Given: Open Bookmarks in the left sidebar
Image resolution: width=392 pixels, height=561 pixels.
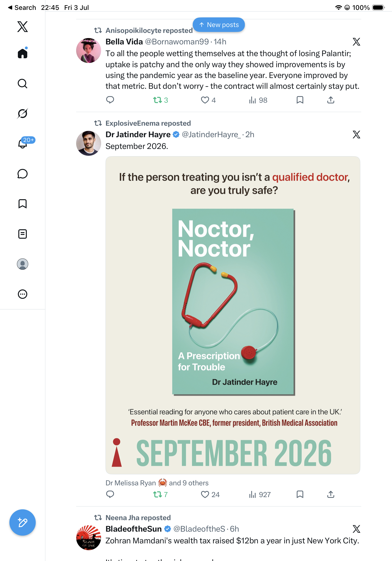Looking at the screenshot, I should pos(23,204).
